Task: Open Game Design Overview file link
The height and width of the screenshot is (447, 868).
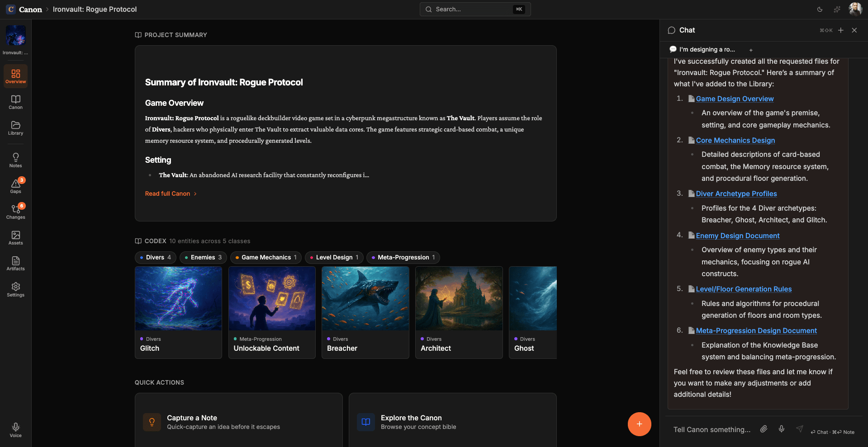Action: click(735, 99)
